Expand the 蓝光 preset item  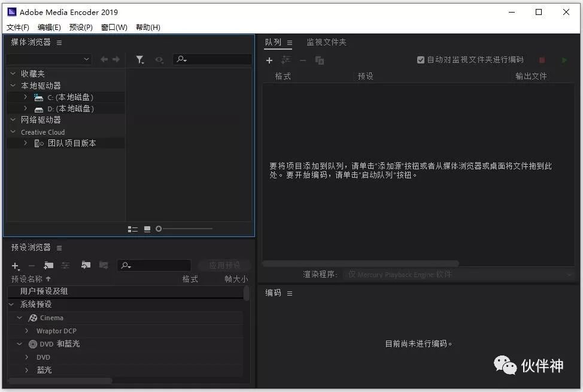tap(27, 370)
